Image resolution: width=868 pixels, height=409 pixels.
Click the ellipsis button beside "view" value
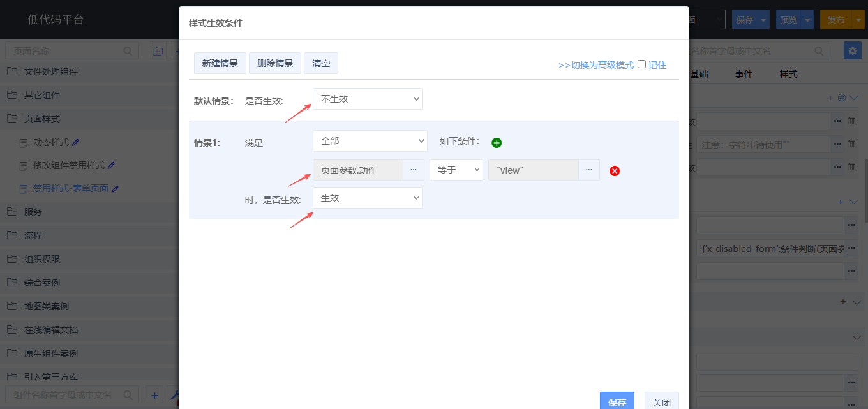tap(588, 170)
